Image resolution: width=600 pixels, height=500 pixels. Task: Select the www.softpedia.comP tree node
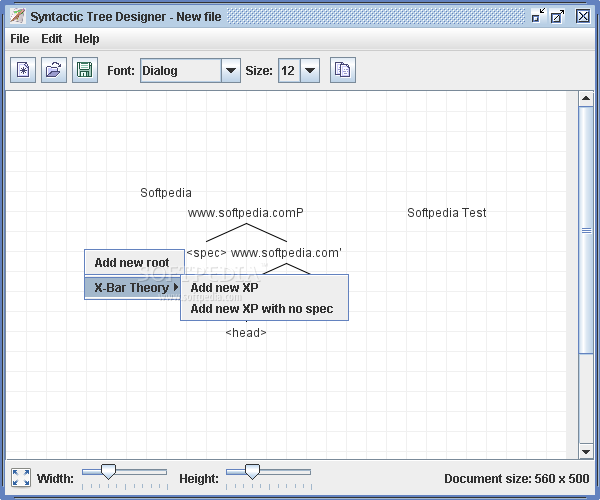[x=246, y=213]
